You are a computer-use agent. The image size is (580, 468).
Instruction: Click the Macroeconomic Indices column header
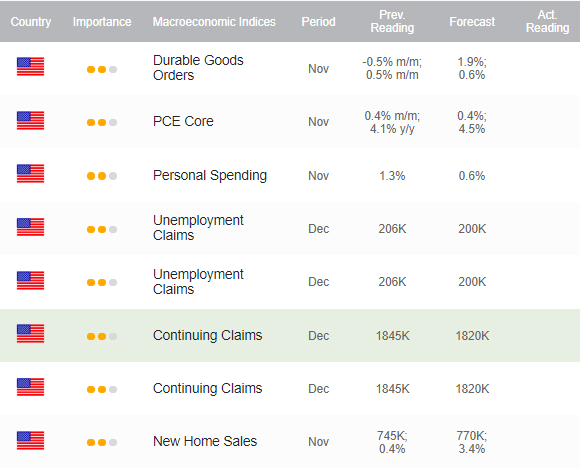point(214,22)
